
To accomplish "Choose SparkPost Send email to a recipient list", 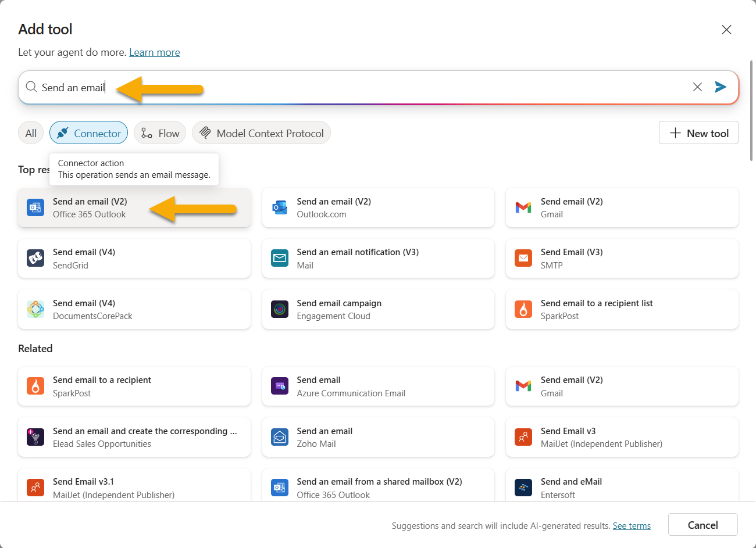I will point(622,309).
